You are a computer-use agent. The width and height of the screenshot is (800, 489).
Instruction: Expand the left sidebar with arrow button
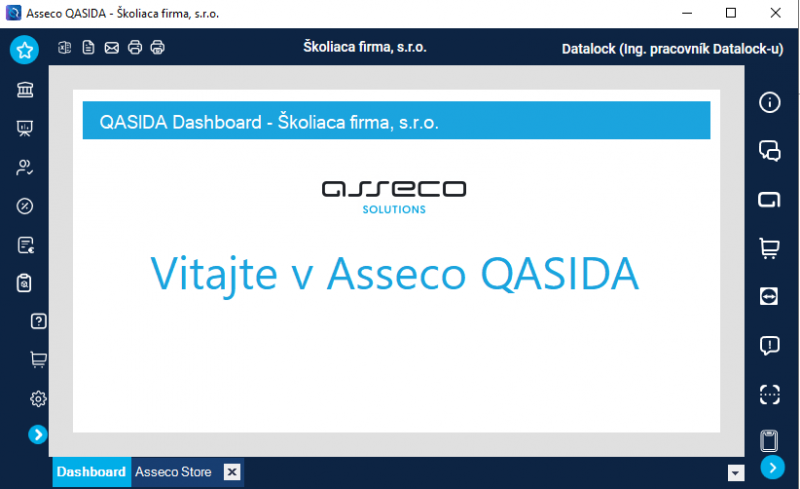click(38, 434)
